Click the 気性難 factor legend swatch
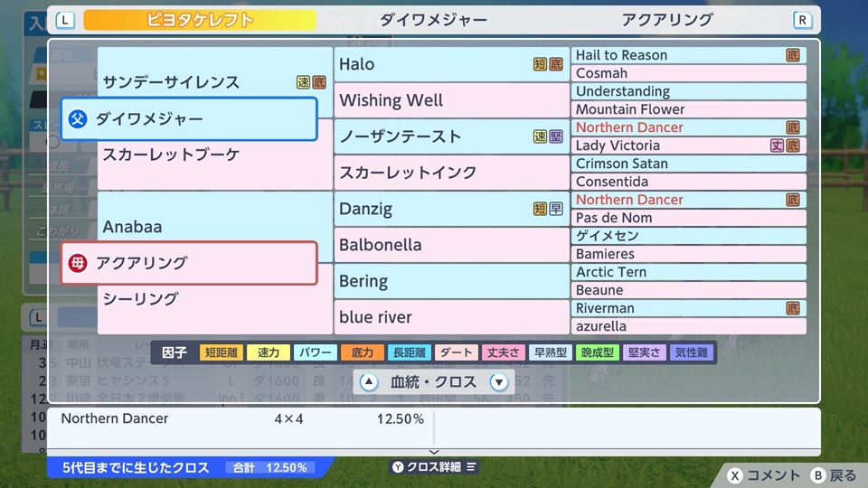The height and width of the screenshot is (488, 868). (x=692, y=352)
